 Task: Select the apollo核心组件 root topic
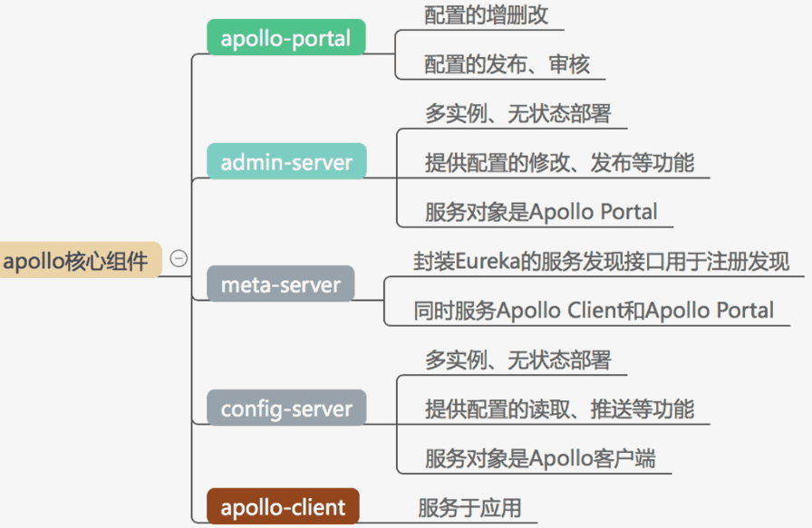[x=81, y=260]
